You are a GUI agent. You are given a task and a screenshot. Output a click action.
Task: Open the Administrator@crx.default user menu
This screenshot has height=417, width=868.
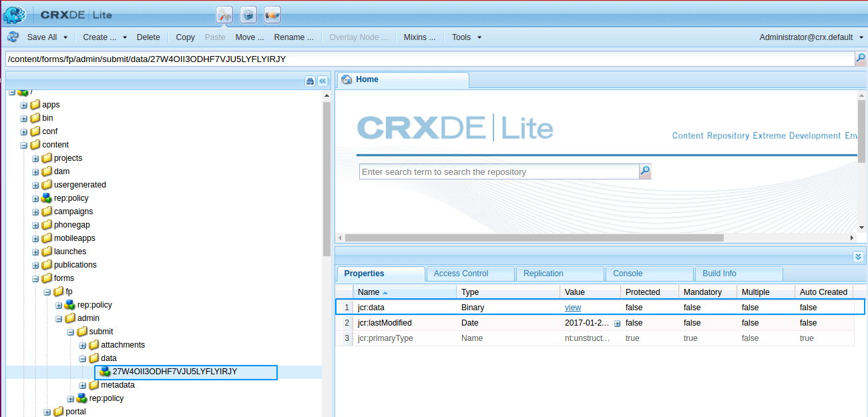pyautogui.click(x=811, y=37)
